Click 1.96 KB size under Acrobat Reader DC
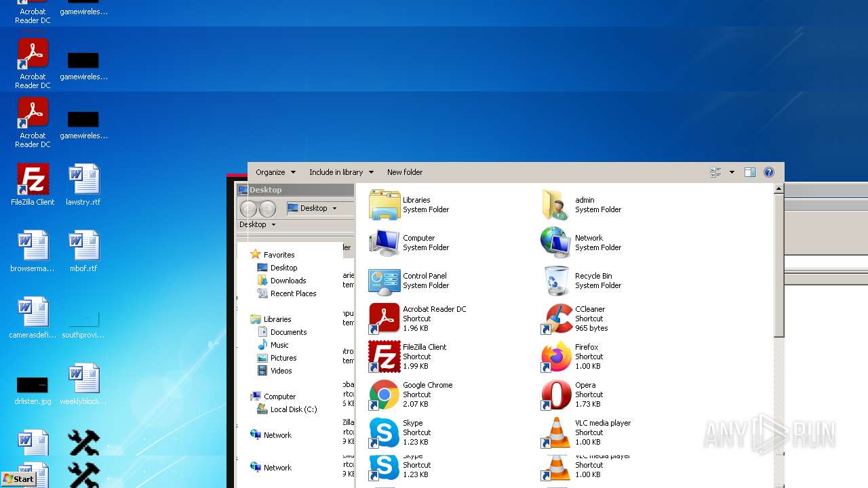Screen dimensions: 868x488 [416, 328]
